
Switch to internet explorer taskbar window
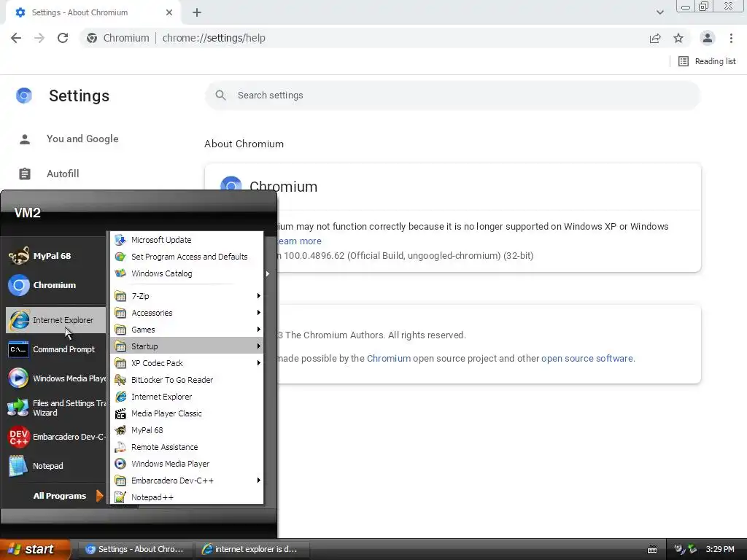(252, 549)
